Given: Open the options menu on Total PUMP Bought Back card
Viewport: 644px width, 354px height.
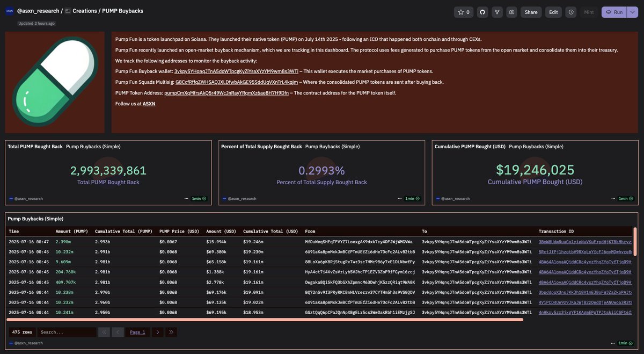Looking at the screenshot, I should pos(185,198).
